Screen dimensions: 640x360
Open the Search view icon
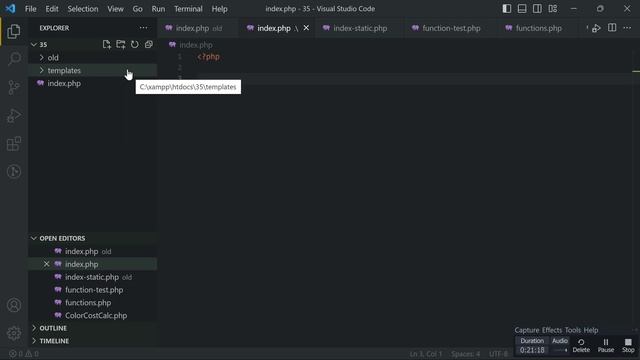[14, 59]
